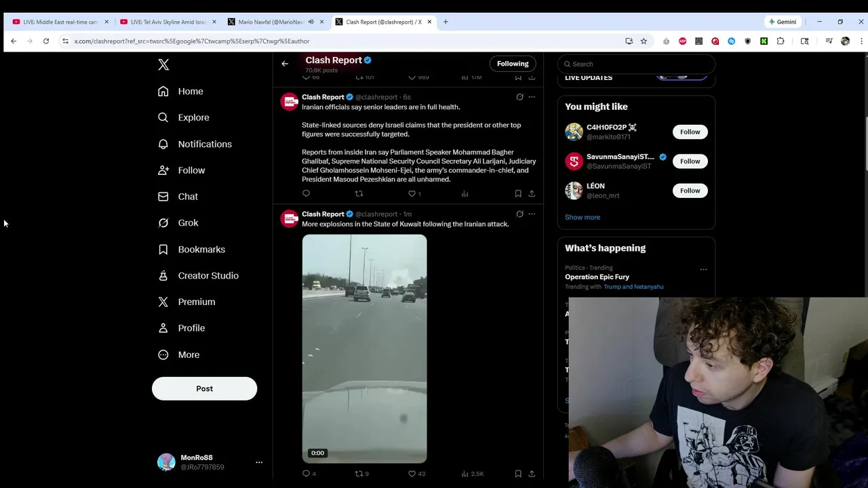Repost the Iranian officials post
The image size is (868, 488).
coord(359,194)
